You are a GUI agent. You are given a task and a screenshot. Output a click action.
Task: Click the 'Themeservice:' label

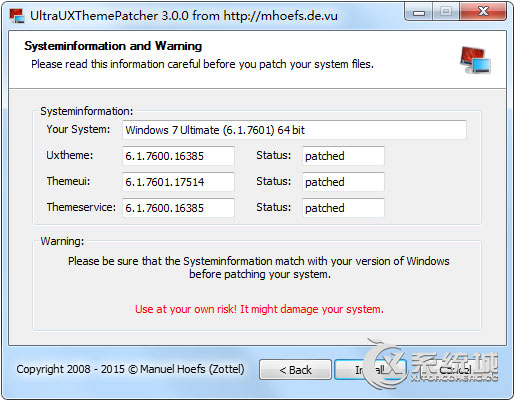pyautogui.click(x=81, y=207)
